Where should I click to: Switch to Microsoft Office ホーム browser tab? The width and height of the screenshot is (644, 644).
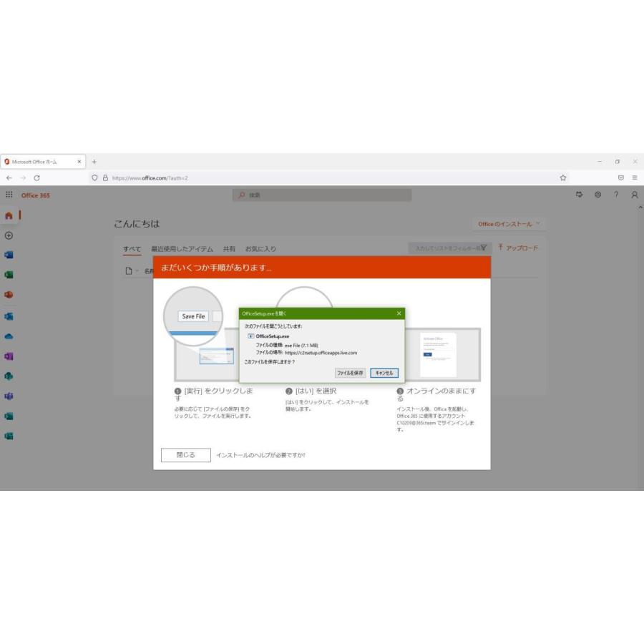43,162
